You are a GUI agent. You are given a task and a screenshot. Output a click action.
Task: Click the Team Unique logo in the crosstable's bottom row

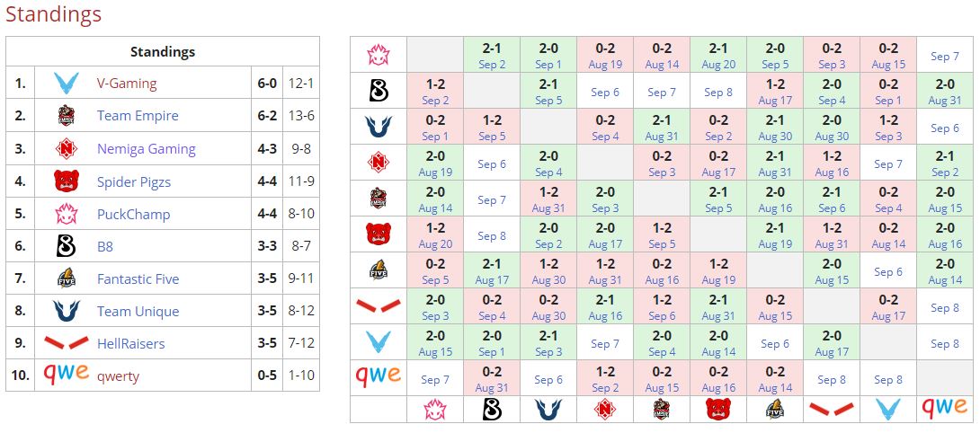(x=548, y=409)
